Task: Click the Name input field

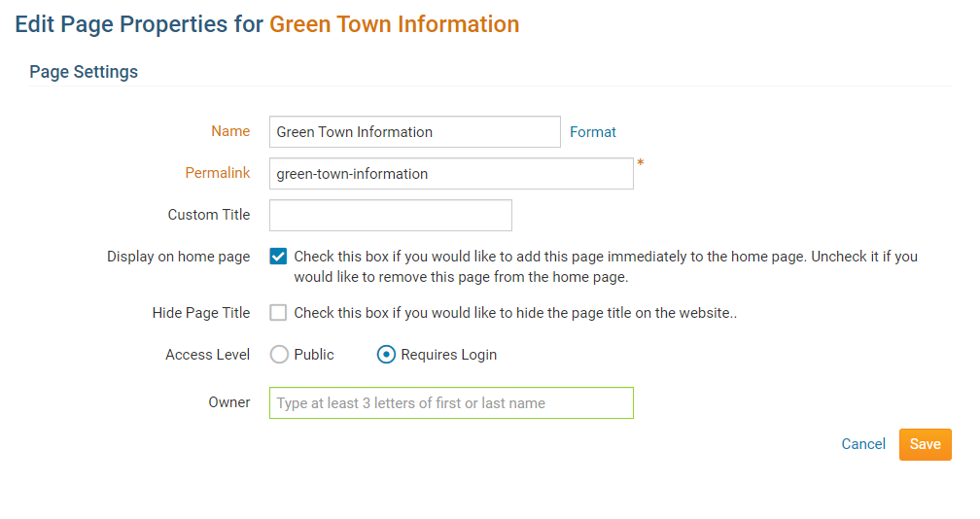Action: coord(414,132)
